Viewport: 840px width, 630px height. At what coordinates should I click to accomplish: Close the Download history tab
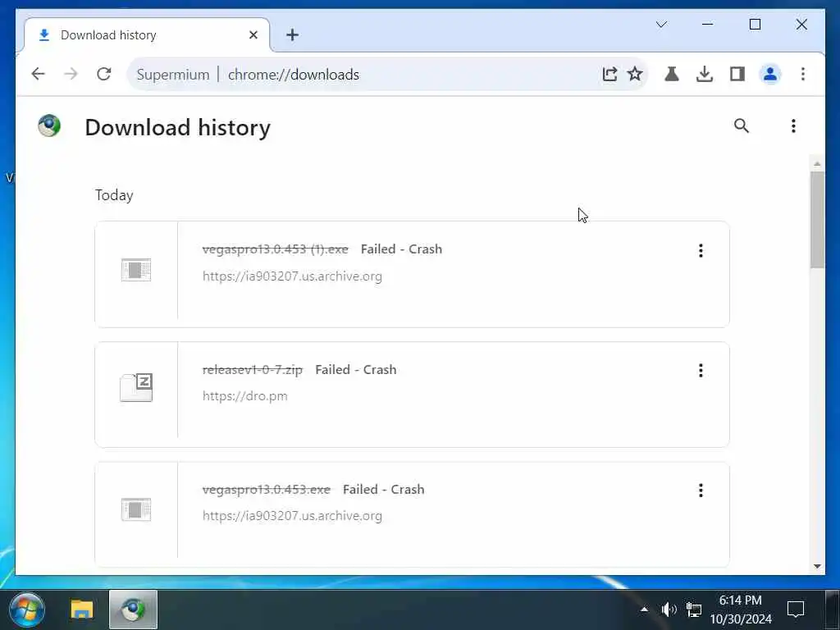click(x=253, y=34)
